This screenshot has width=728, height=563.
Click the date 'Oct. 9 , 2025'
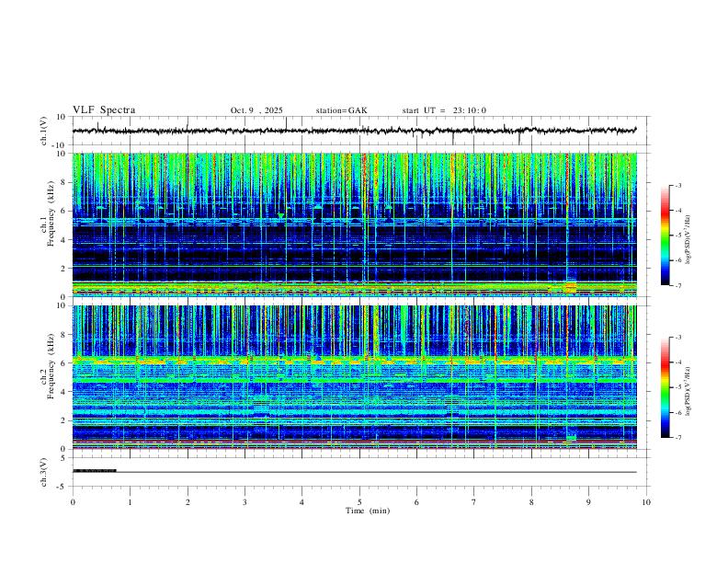pyautogui.click(x=256, y=110)
